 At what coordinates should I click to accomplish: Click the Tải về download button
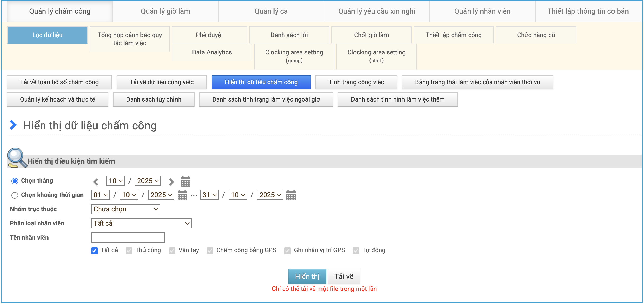coord(344,276)
